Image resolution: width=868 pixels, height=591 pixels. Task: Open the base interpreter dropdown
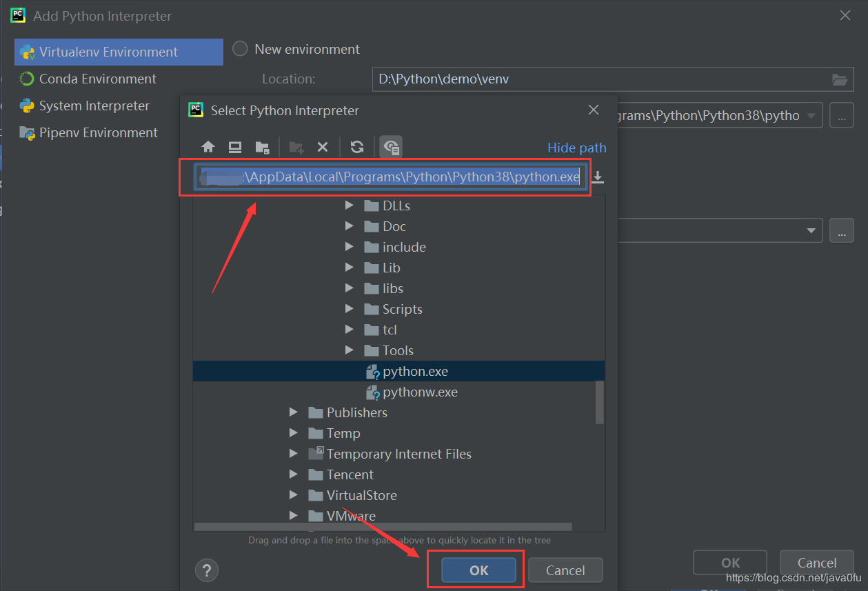811,115
